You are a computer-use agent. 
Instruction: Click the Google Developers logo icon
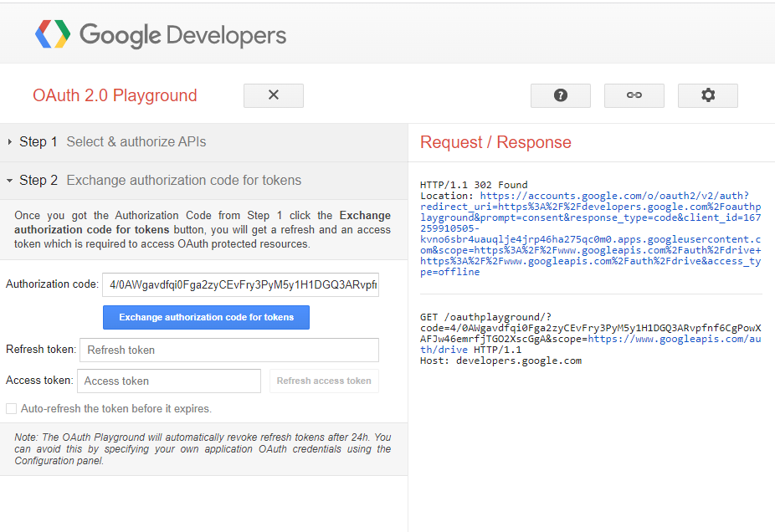point(53,34)
